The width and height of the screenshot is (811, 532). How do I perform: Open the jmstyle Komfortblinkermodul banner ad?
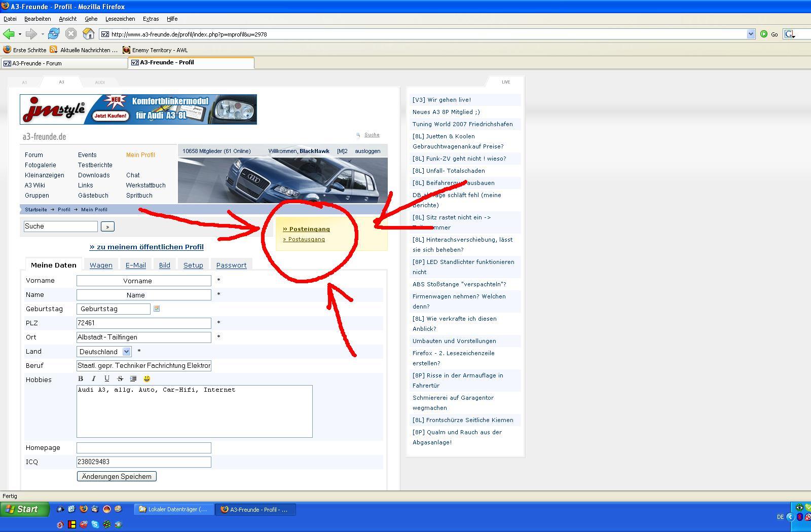[138, 109]
